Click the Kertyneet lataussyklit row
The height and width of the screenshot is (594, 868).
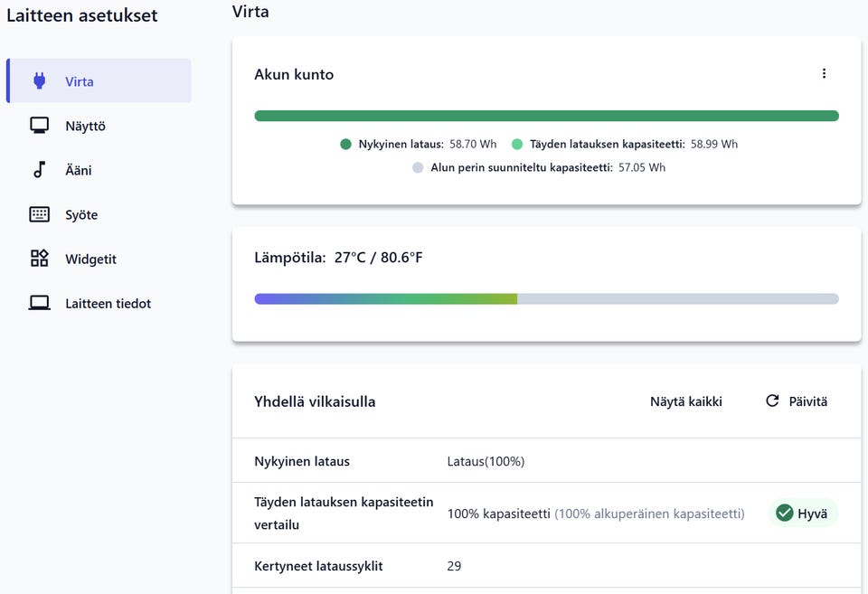coord(546,566)
